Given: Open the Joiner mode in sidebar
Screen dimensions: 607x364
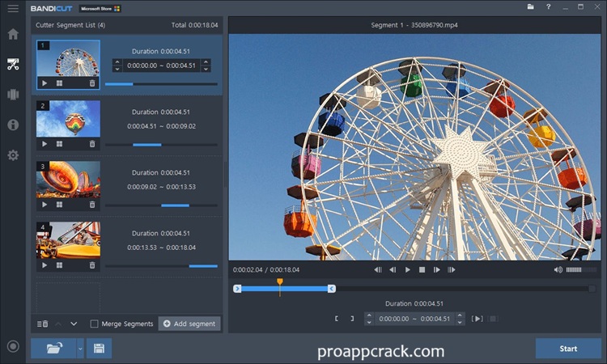Looking at the screenshot, I should point(13,94).
